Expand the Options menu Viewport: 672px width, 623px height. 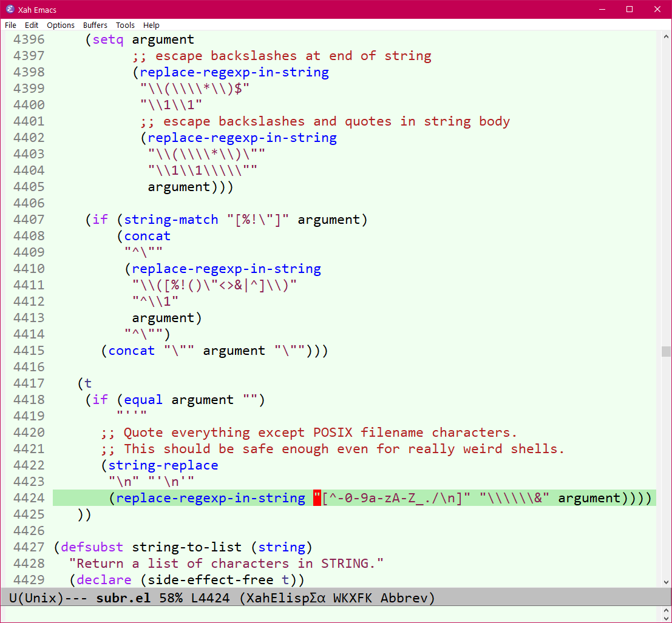(61, 25)
